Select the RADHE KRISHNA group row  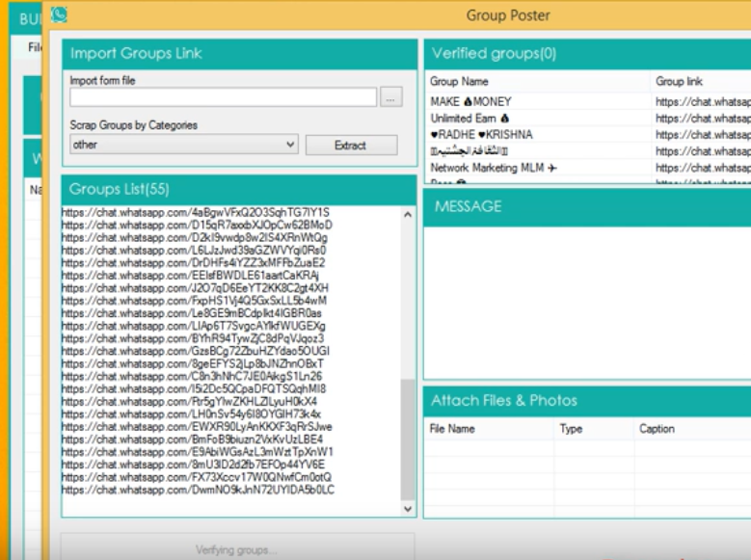588,135
